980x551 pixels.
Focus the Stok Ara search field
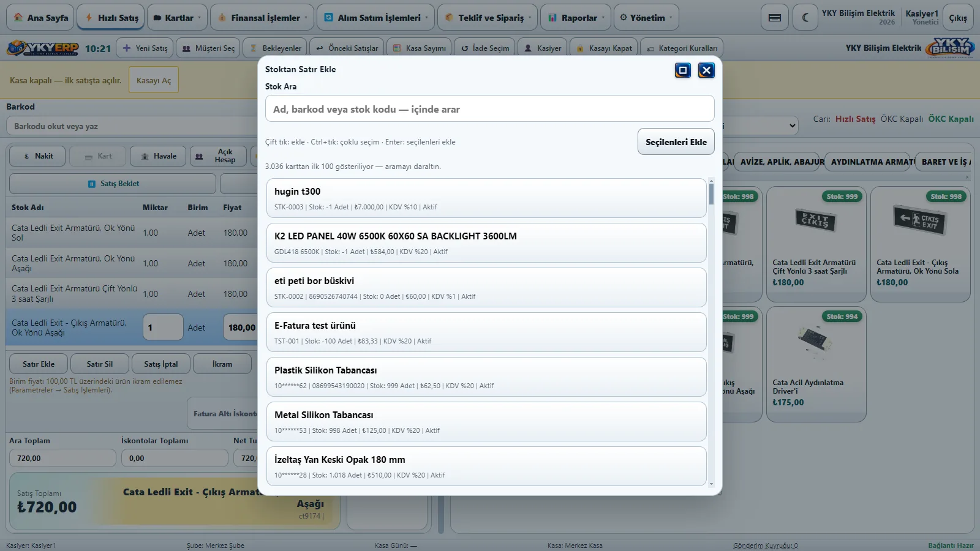point(490,109)
